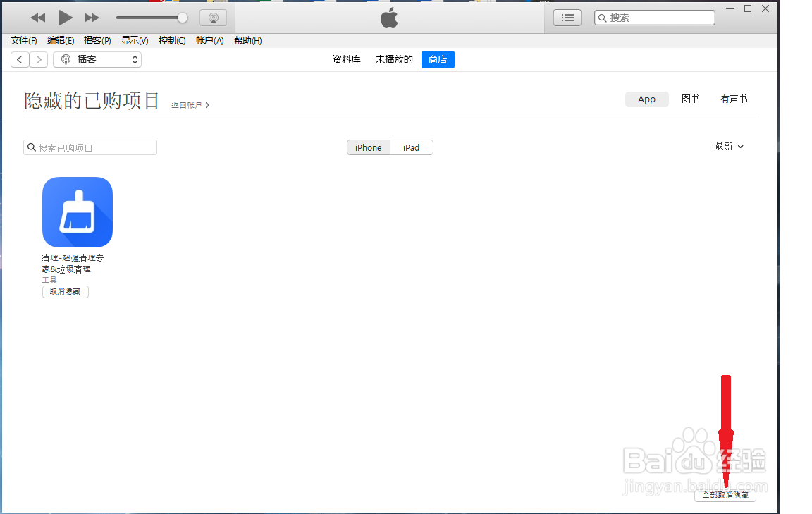Select the 商店 tab
Screen dimensions: 812x514
(x=438, y=60)
